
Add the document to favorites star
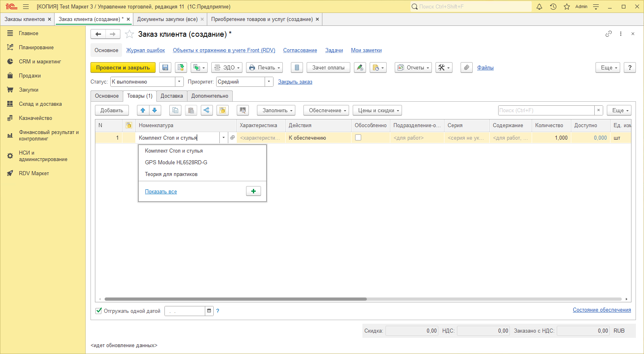[129, 34]
